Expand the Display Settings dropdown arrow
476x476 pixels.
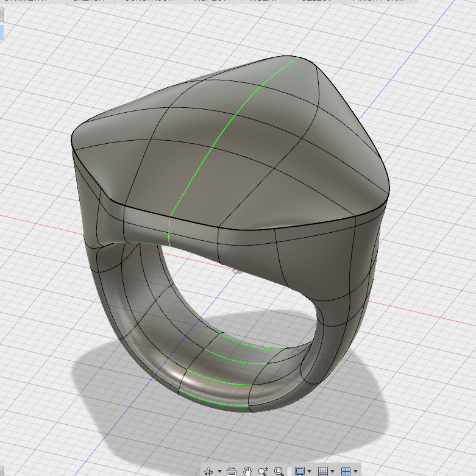310,472
